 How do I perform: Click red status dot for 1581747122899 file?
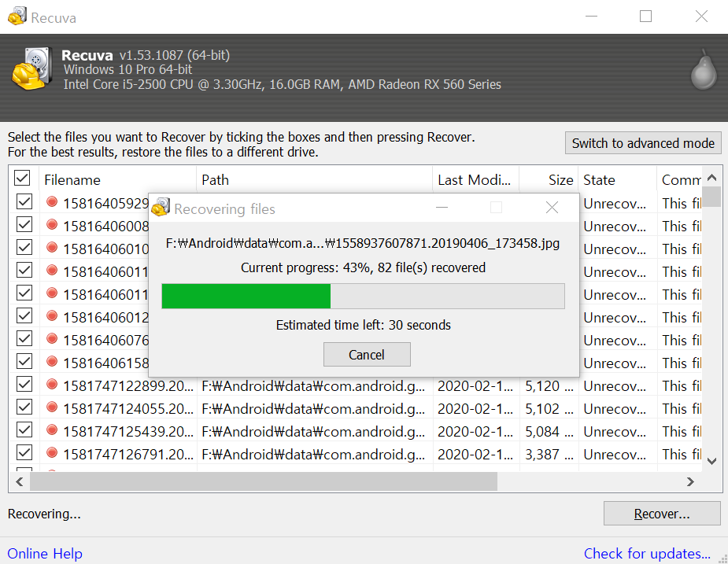coord(52,385)
